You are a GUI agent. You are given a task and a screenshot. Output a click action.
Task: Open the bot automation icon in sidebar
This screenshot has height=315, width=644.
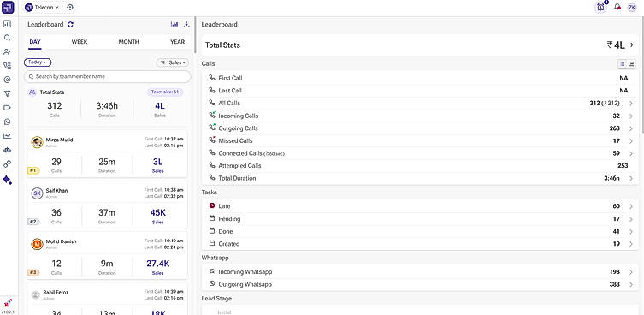(8, 151)
